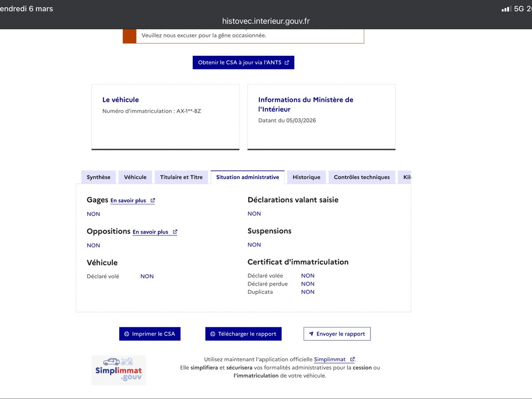The height and width of the screenshot is (399, 532).
Task: Tap the histovec.interieur.gouv.fr address bar
Action: click(266, 21)
